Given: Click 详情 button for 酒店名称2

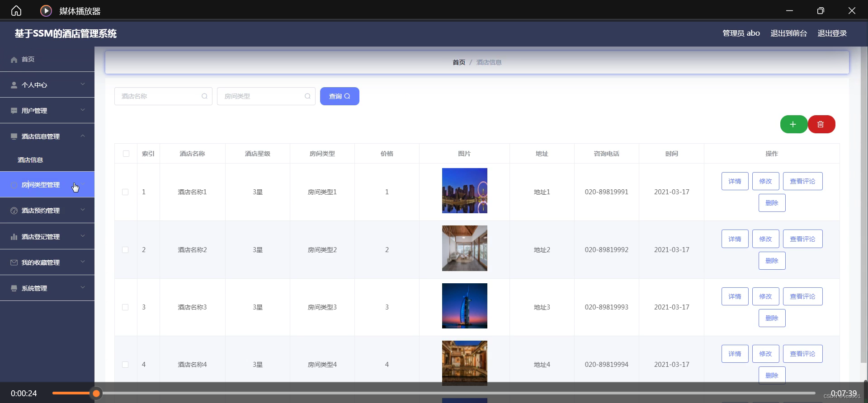Looking at the screenshot, I should click(x=735, y=239).
